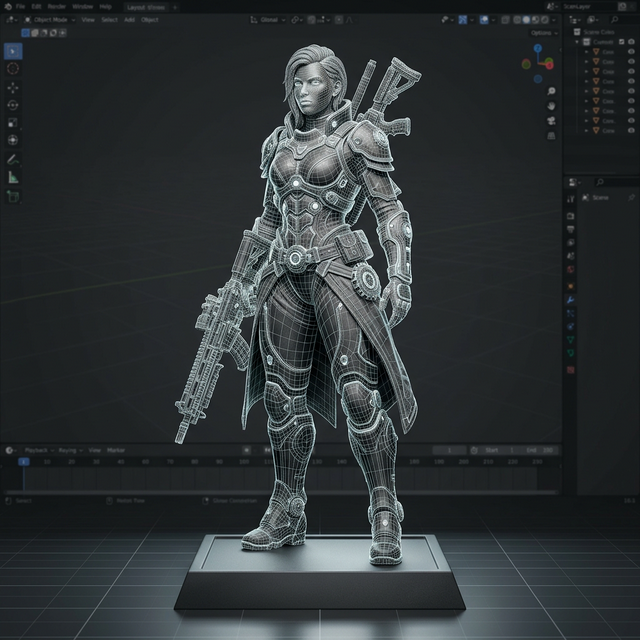
Task: Open the Render menu
Action: [57, 7]
